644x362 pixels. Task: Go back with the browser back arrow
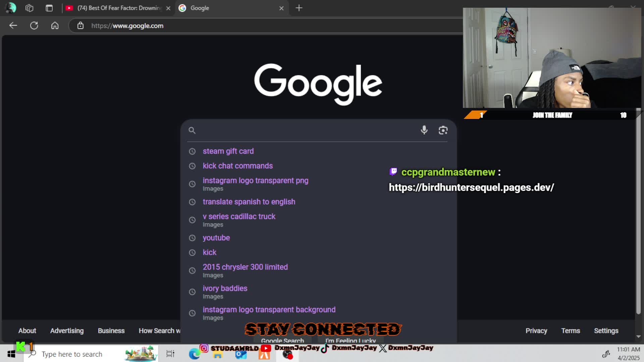13,25
